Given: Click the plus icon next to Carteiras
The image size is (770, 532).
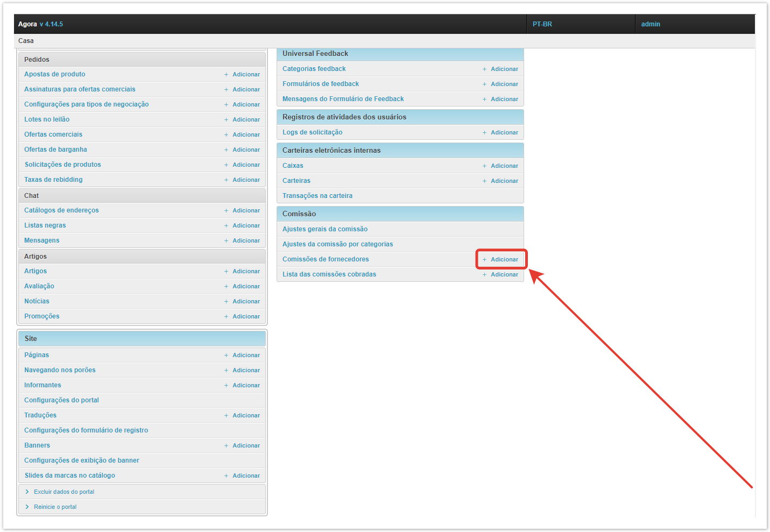Looking at the screenshot, I should point(484,181).
